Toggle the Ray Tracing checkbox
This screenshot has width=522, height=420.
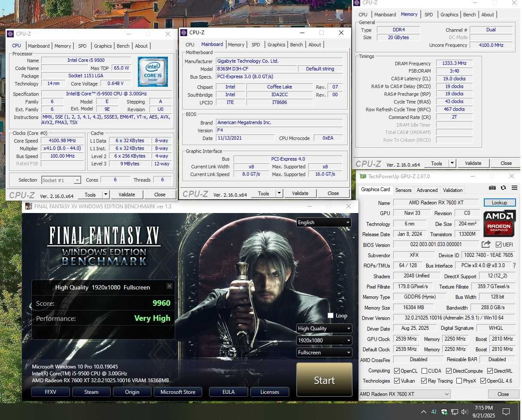pyautogui.click(x=424, y=380)
